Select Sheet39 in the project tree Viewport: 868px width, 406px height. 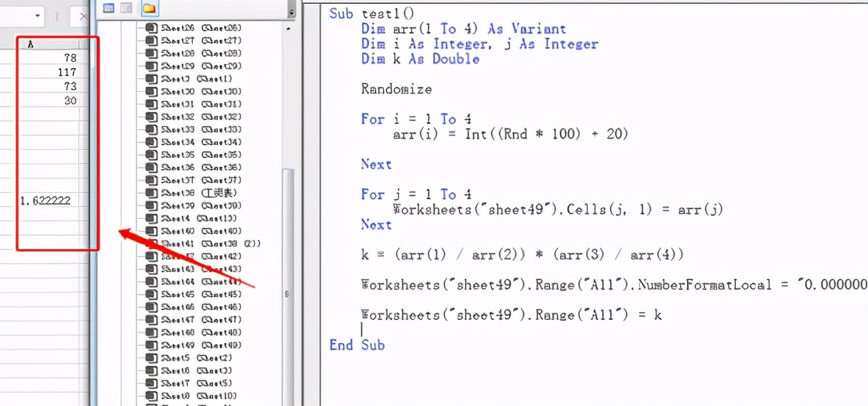[x=193, y=205]
